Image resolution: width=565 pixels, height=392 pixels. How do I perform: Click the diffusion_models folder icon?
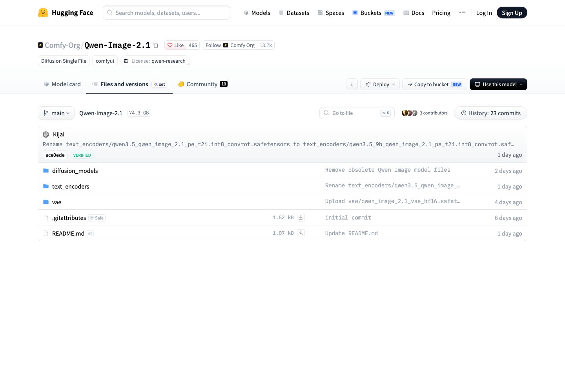tap(46, 171)
